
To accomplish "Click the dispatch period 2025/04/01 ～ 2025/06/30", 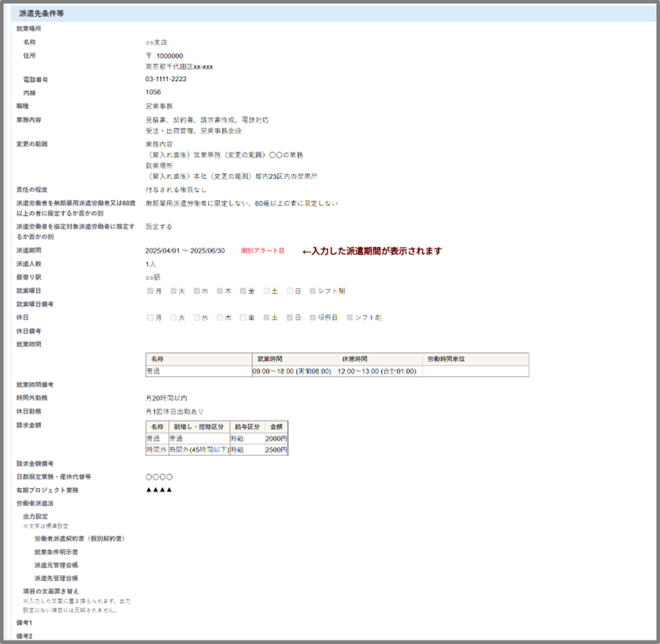I will tap(185, 251).
